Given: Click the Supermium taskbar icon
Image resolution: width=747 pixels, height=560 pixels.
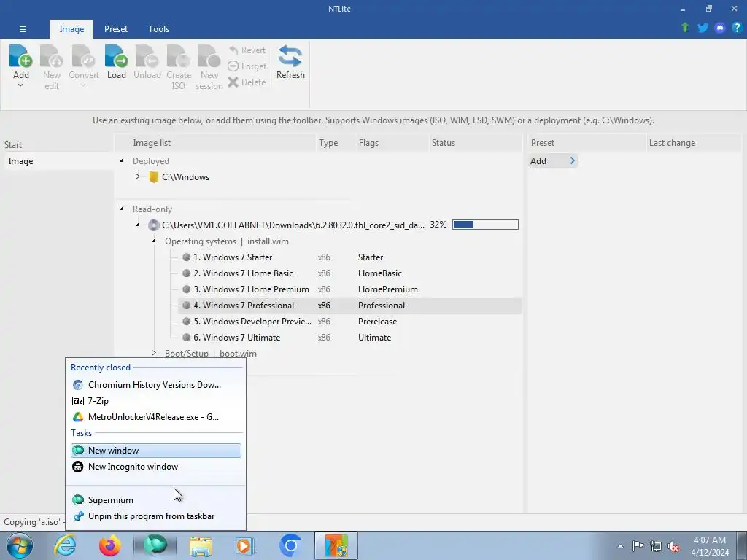Looking at the screenshot, I should click(x=155, y=545).
